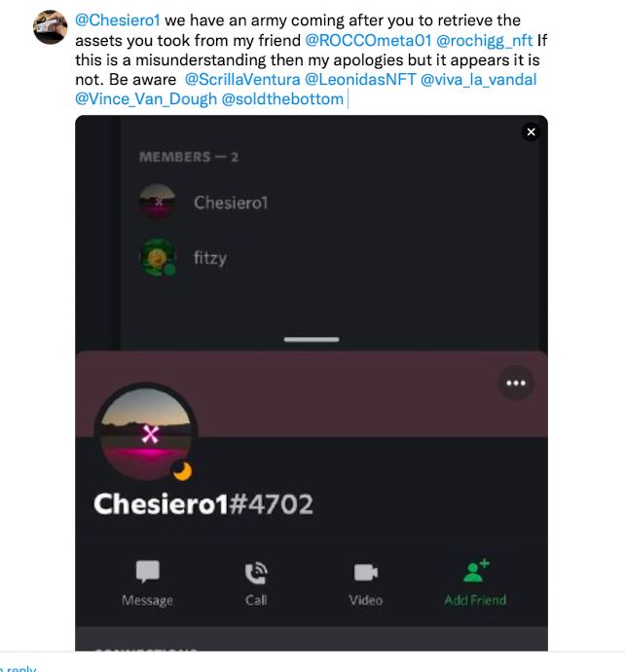Click the Message chat bubble icon

pyautogui.click(x=148, y=572)
